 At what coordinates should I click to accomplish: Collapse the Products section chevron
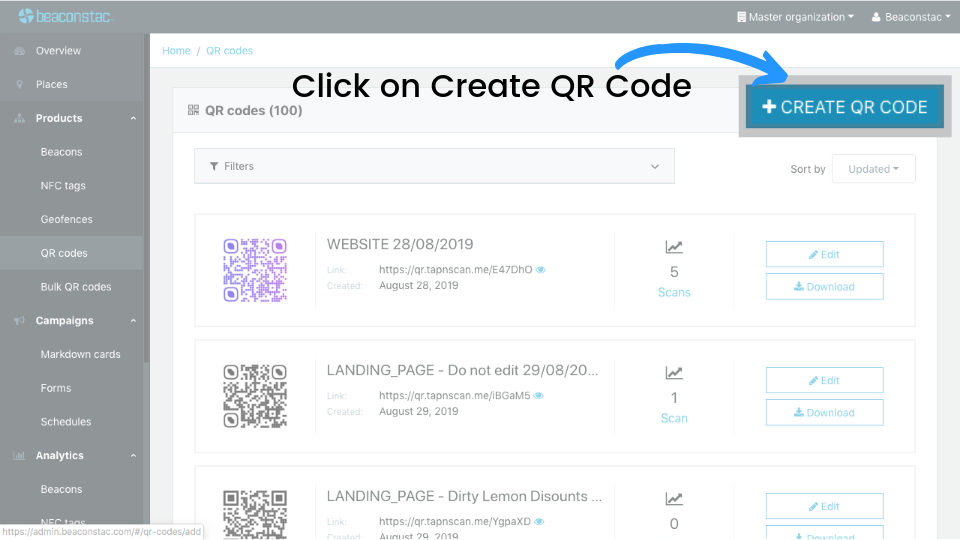coord(133,118)
